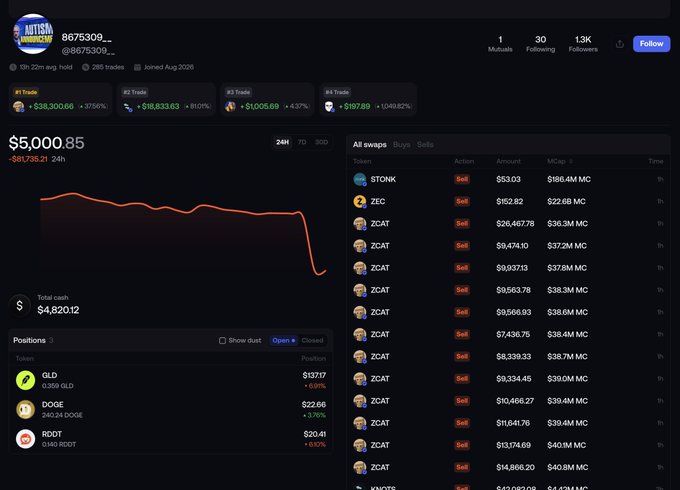Click the ZCAT icon in the $11,641.76 row
The width and height of the screenshot is (680, 490).
tap(360, 423)
